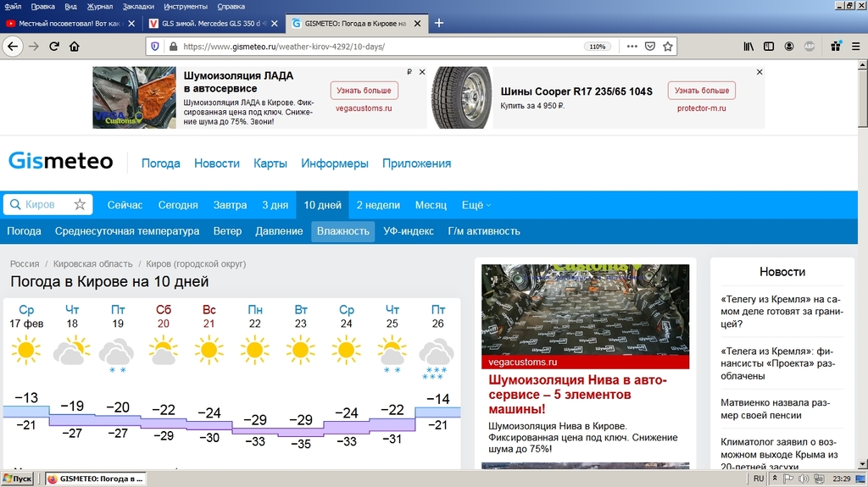Image resolution: width=868 pixels, height=487 pixels.
Task: Reset the 110% zoom indicator
Action: pos(598,47)
